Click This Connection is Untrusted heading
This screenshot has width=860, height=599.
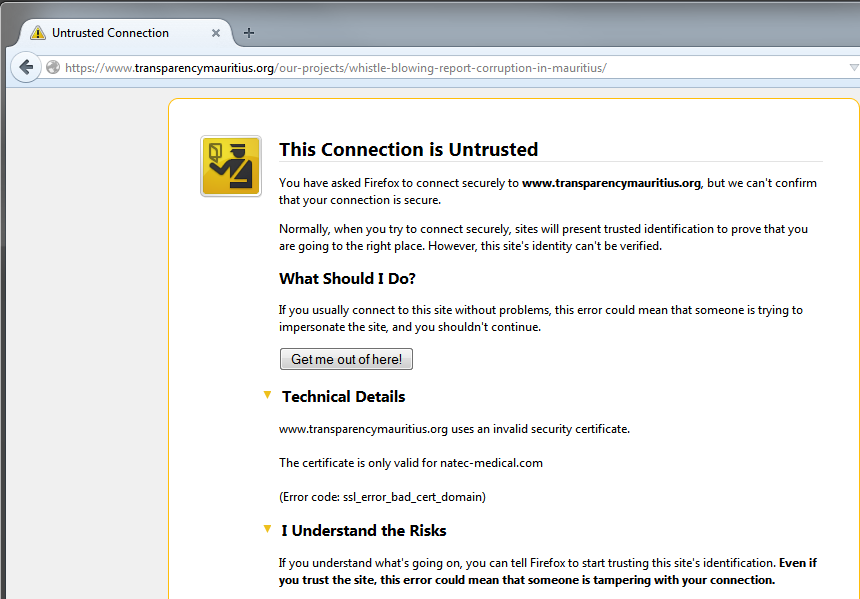click(409, 149)
